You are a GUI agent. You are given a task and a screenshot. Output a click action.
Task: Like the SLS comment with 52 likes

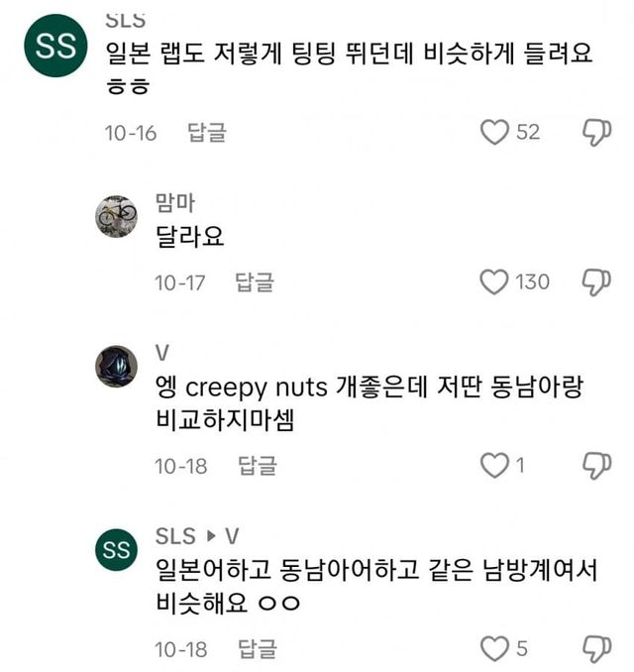pyautogui.click(x=494, y=132)
